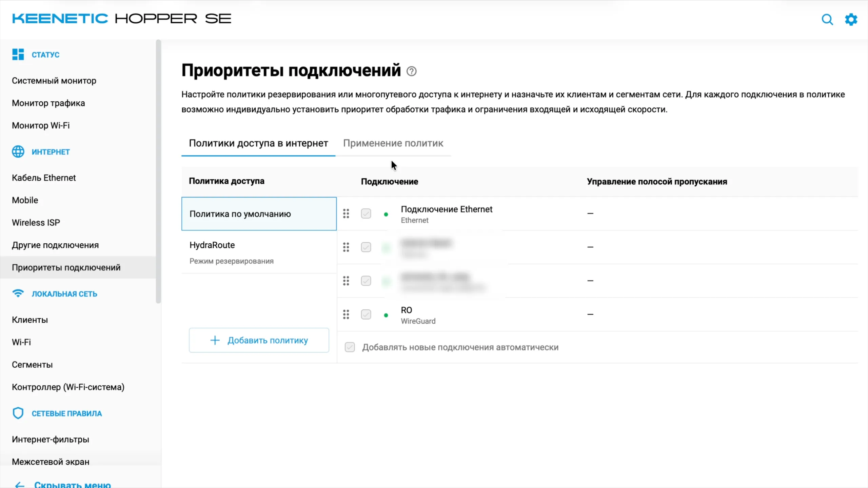Open Монитор Wi-Fi menu item

pos(41,125)
